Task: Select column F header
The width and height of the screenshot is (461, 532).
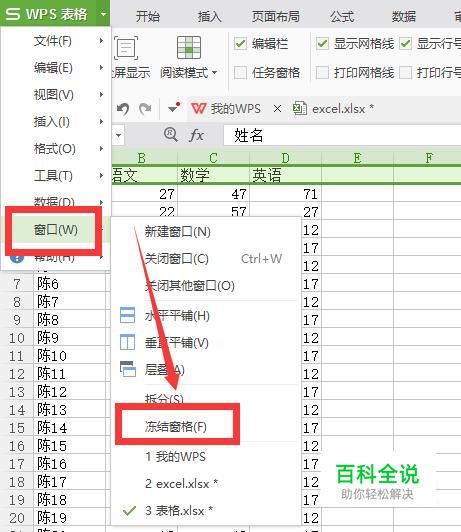Action: point(427,158)
